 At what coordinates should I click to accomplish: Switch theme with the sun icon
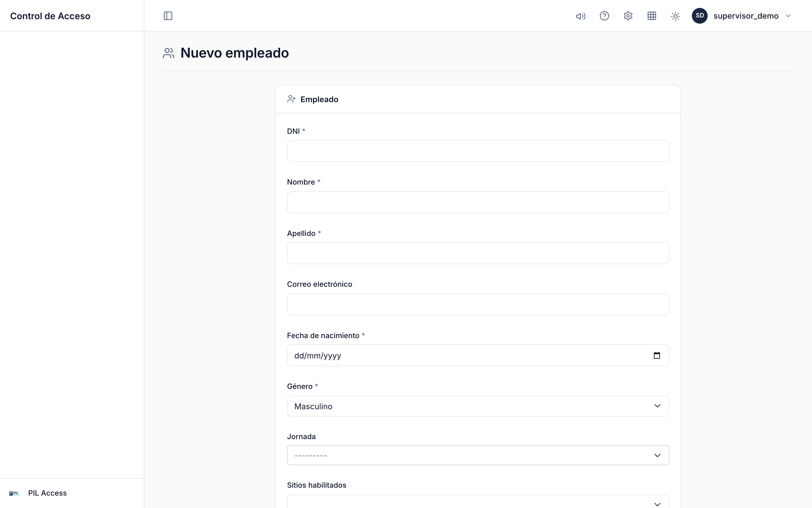(x=676, y=16)
